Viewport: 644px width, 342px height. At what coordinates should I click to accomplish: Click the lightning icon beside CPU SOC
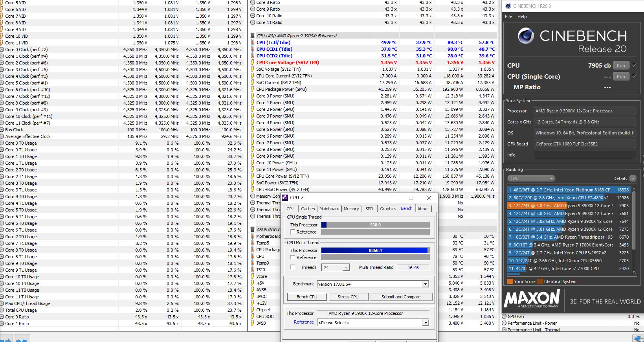(253, 316)
